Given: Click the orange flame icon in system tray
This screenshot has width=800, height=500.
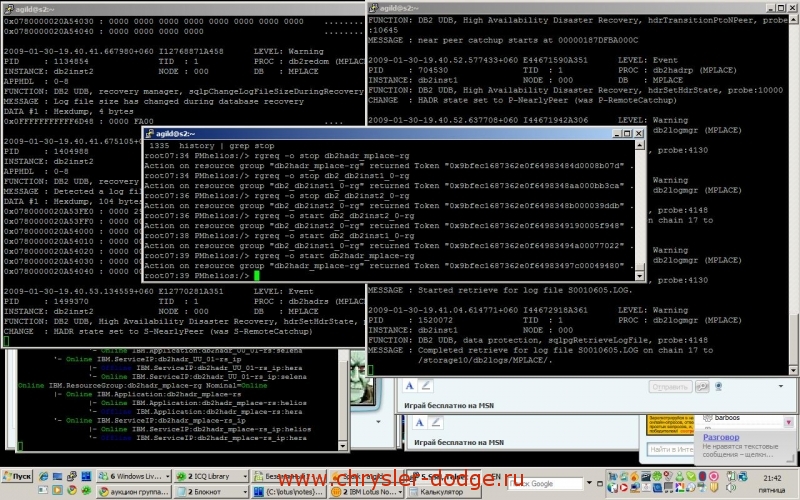Looking at the screenshot, I should [634, 477].
